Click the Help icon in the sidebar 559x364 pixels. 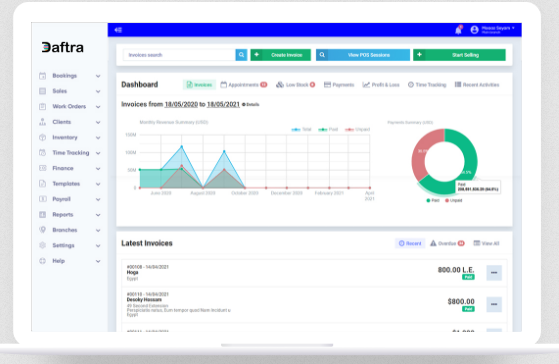pyautogui.click(x=42, y=261)
